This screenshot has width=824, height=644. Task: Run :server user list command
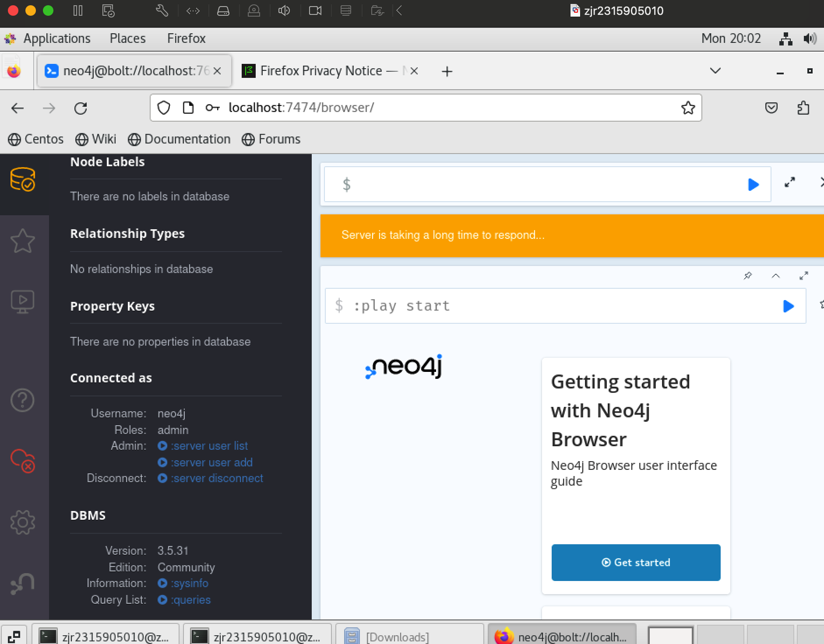click(x=203, y=446)
